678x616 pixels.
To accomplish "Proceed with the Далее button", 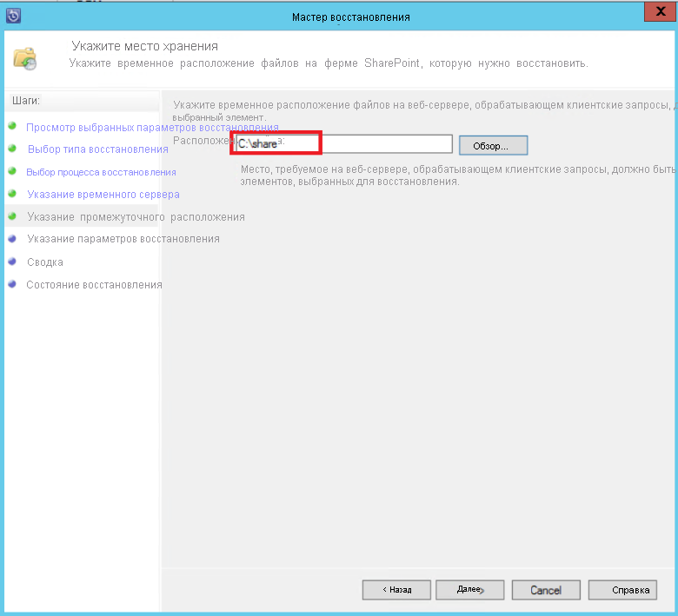I will [470, 590].
